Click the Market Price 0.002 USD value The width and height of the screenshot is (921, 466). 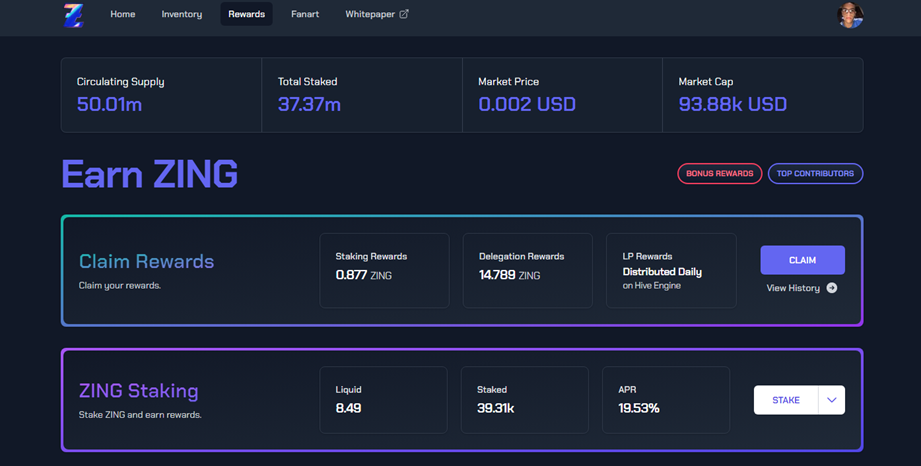point(527,104)
